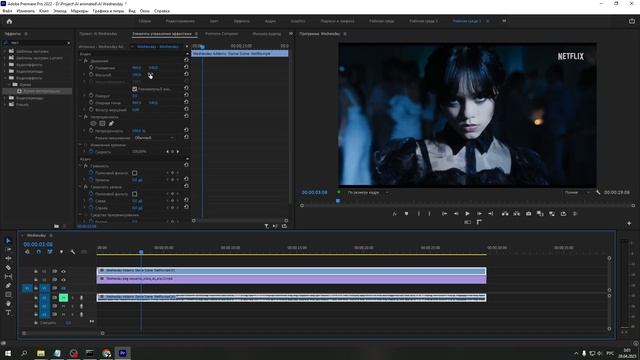Toggle eye visibility of top video track
The height and width of the screenshot is (360, 640).
pyautogui.click(x=63, y=271)
